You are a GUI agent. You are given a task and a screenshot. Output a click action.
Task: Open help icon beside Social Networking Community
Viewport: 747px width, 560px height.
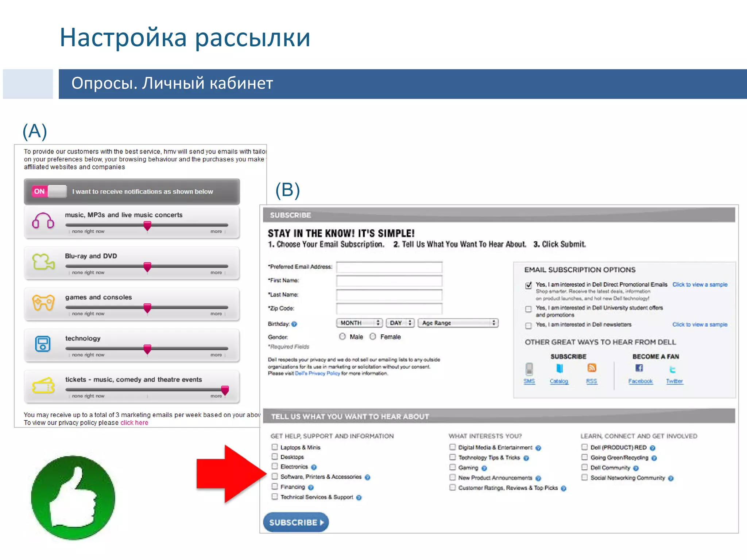tap(671, 478)
